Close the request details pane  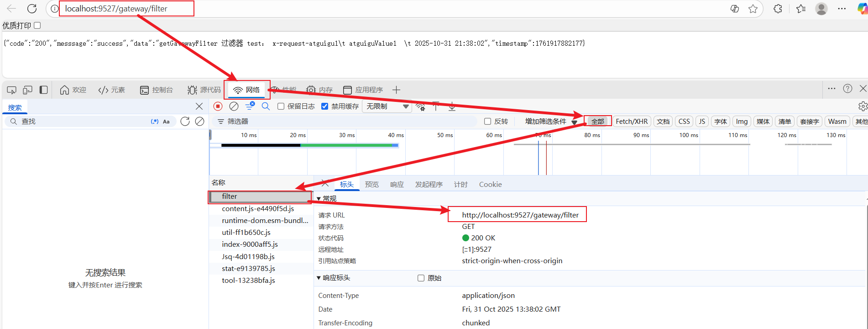(x=325, y=184)
